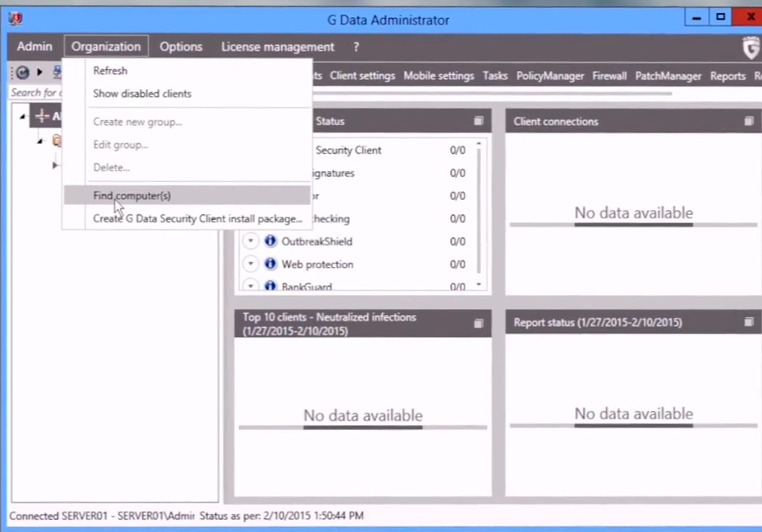Switch to the Firewall tab
This screenshot has width=762, height=532.
click(609, 76)
